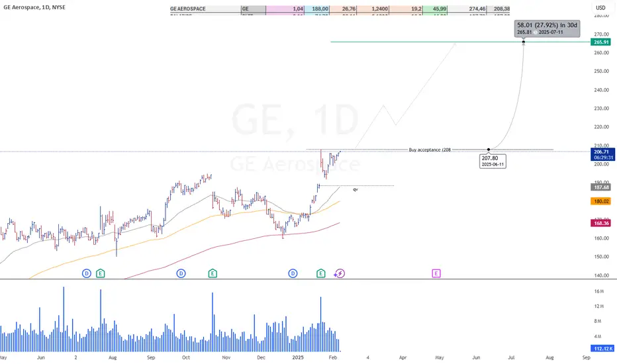Screen dimensions: 617x364
Task: Click the dividend marker dated mid-July
Action: pyautogui.click(x=87, y=273)
